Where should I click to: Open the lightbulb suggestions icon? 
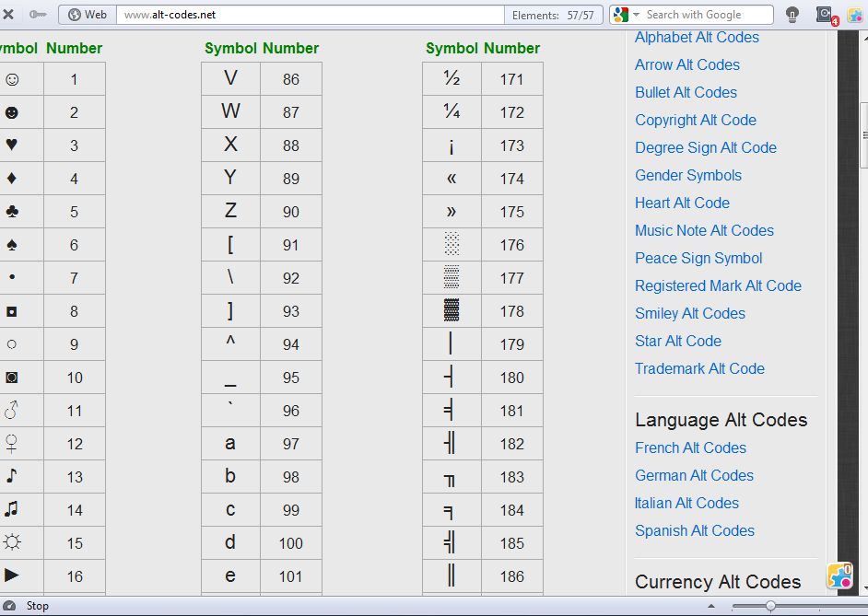(791, 15)
